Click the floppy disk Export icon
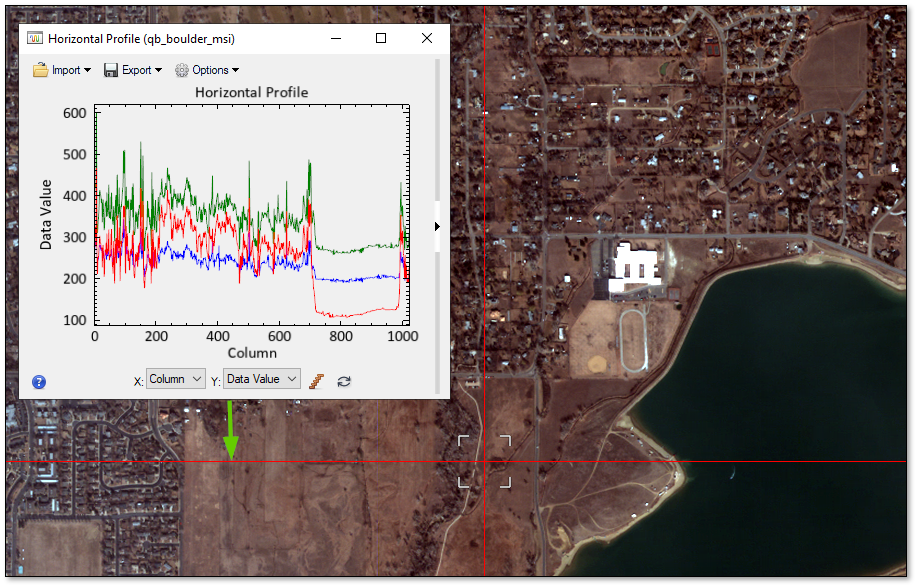Screen dimensions: 915x588 (111, 70)
